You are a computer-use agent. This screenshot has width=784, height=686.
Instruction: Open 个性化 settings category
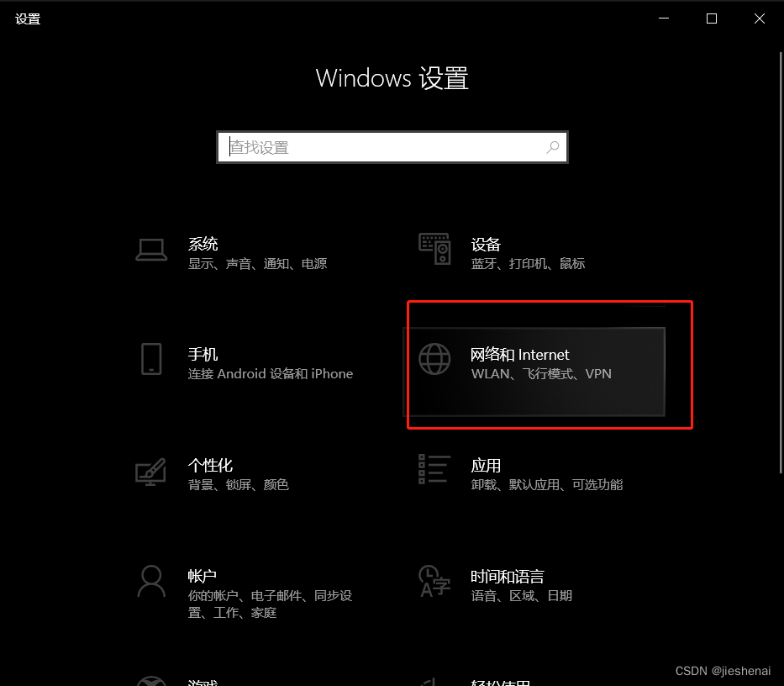[211, 465]
